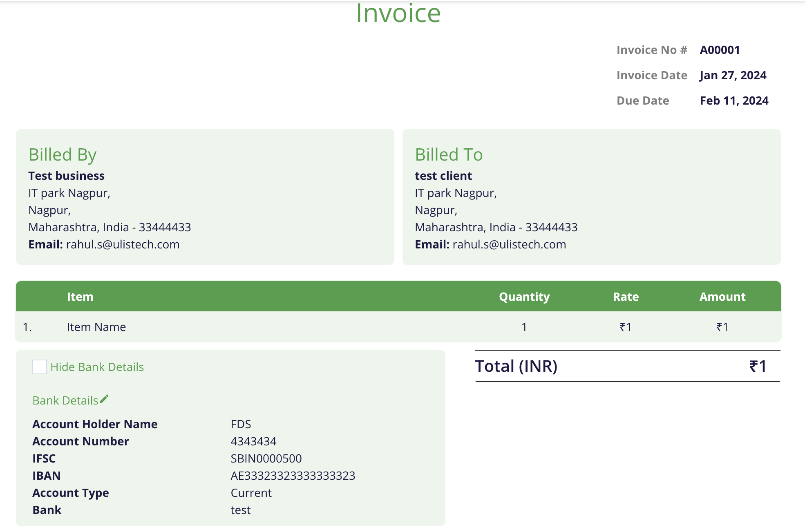Image resolution: width=805 pixels, height=532 pixels.
Task: Click the pencil edit icon beside Bank Details
Action: (104, 399)
